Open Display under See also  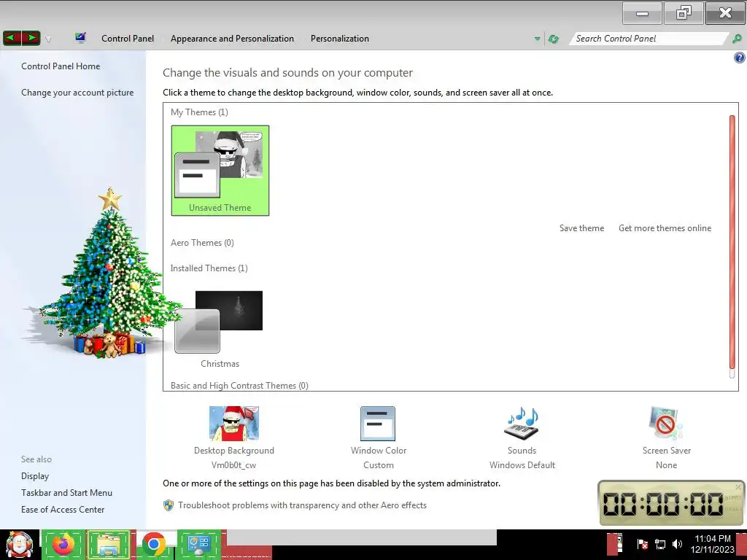35,476
